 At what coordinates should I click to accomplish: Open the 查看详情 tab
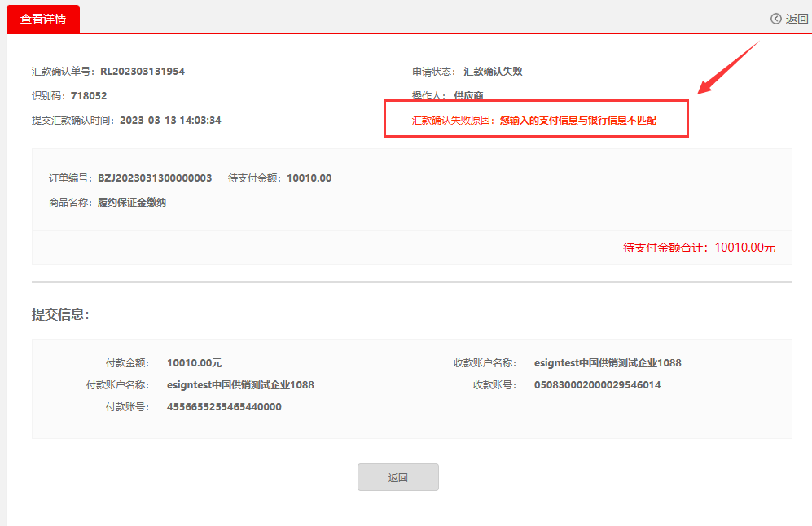tap(43, 20)
